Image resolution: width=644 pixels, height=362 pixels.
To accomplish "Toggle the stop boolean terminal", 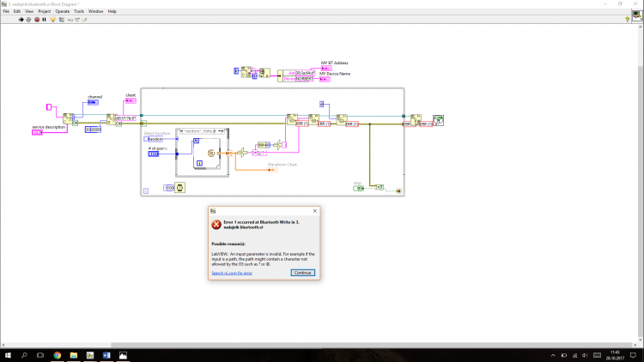I will [x=359, y=188].
